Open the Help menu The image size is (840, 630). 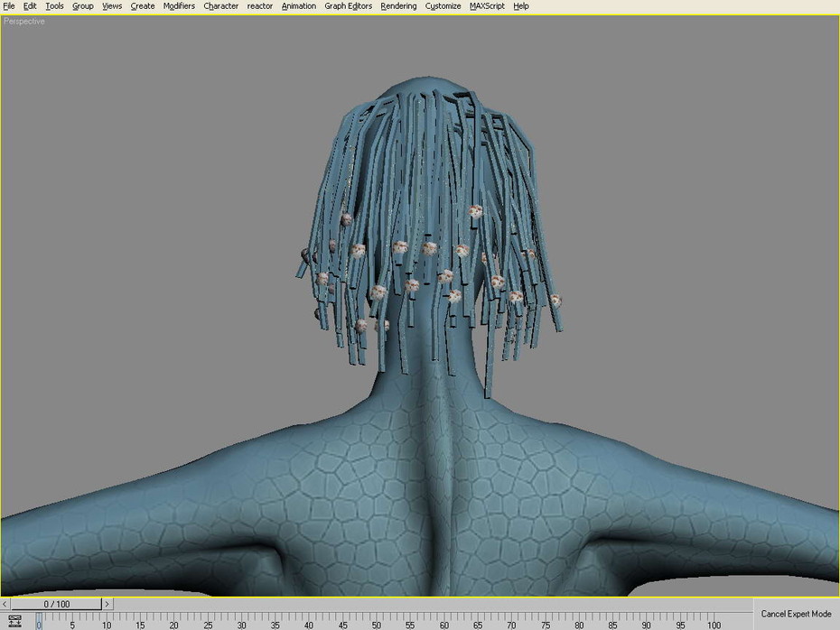[x=521, y=6]
